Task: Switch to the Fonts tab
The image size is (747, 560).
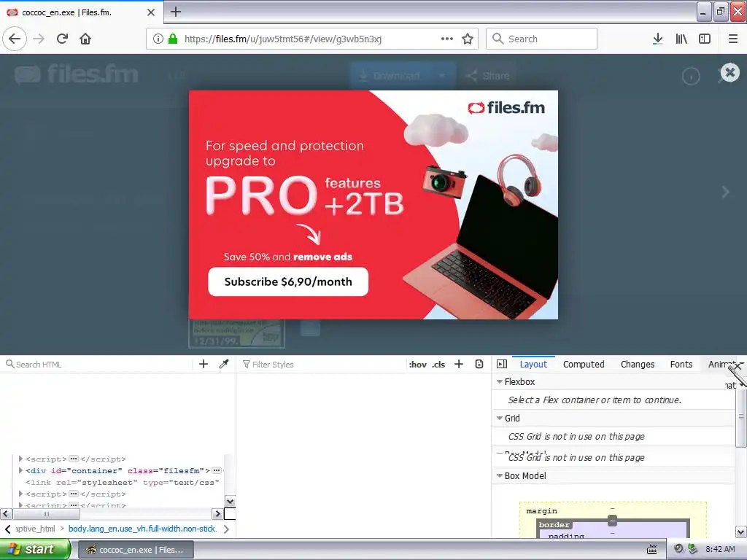Action: 681,365
